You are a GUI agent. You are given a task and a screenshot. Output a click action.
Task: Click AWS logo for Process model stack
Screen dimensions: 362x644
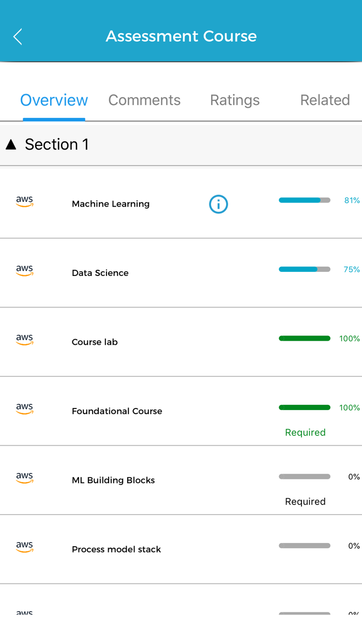24,547
